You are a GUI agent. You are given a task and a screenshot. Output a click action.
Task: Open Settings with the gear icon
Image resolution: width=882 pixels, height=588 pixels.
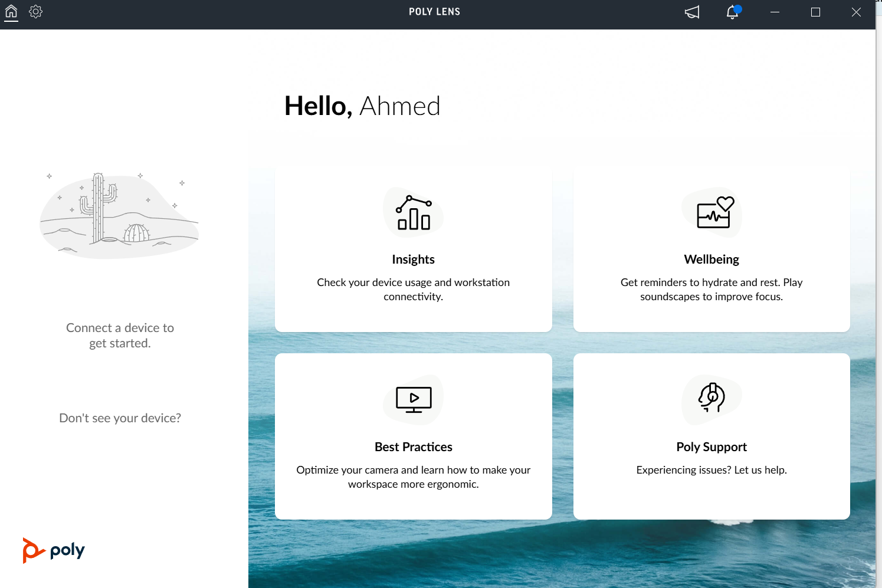35,11
